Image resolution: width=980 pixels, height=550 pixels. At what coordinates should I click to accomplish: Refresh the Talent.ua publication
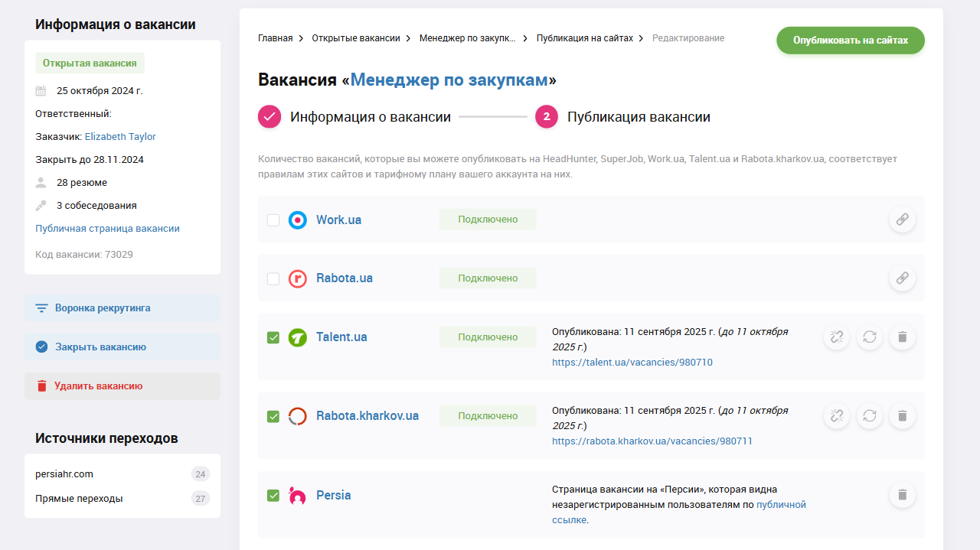[869, 337]
